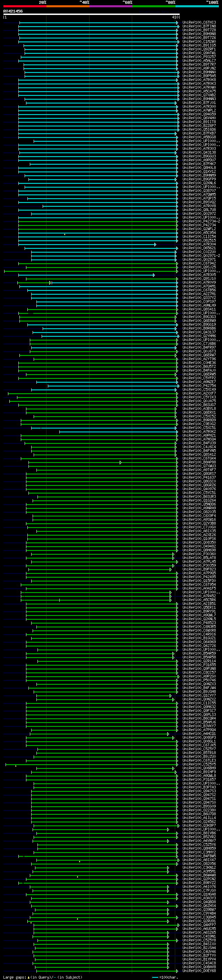Image resolution: width=222 pixels, height=980 pixels.
Task: Select hit UniRef100_C6THI3
Action: 199,23
